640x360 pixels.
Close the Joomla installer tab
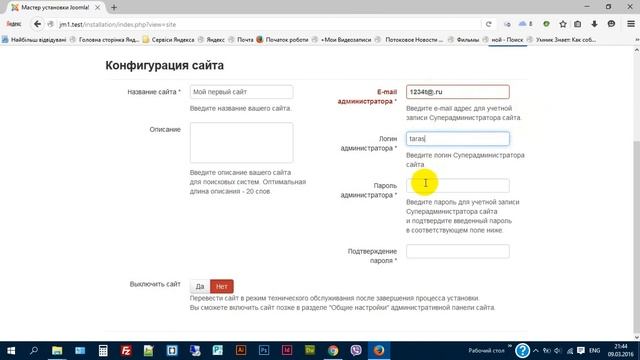tap(97, 7)
